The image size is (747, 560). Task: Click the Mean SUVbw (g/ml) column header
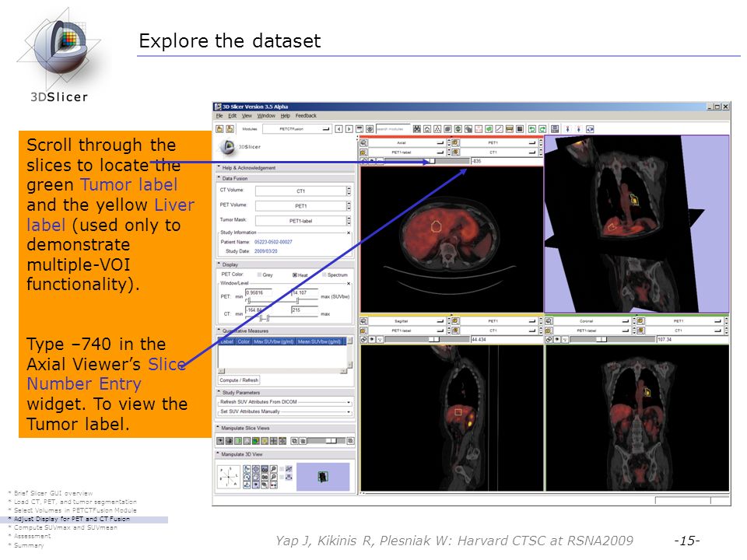click(x=320, y=341)
